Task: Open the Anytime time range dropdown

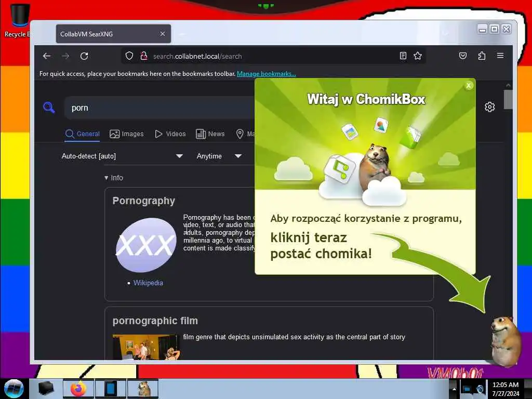Action: 219,156
